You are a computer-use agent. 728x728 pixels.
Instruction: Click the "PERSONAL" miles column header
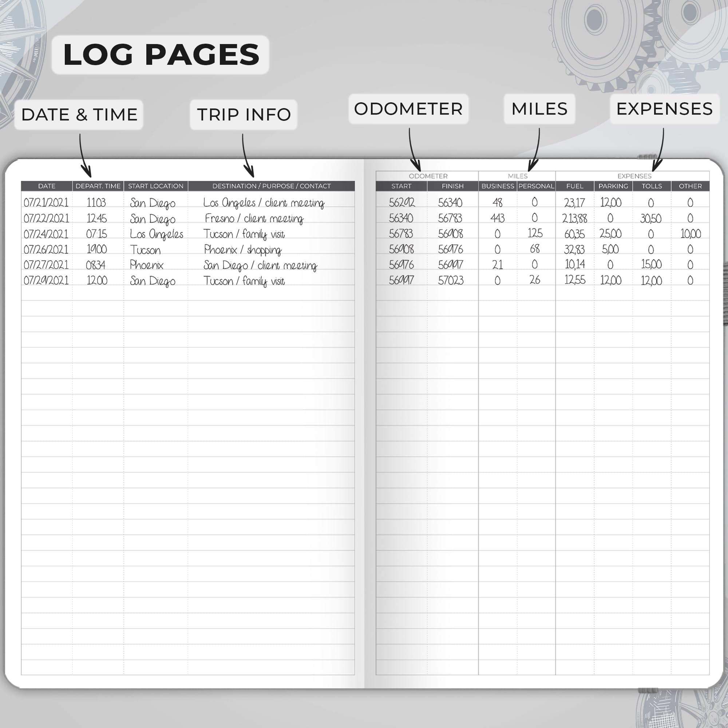click(x=536, y=186)
